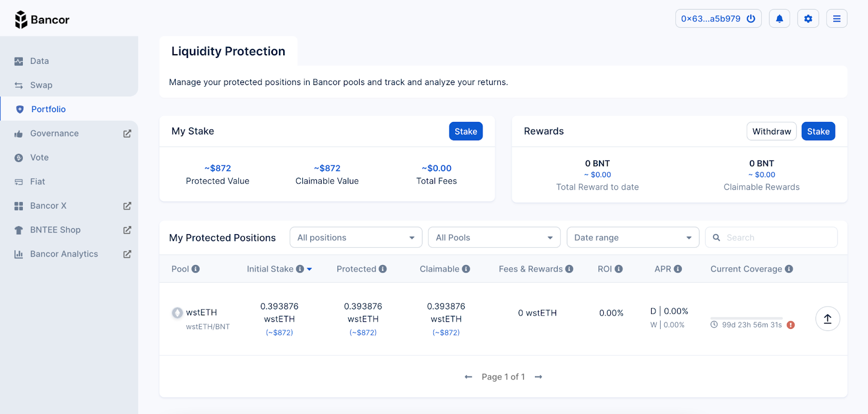The image size is (868, 414).
Task: Click the Claimable Rewards label
Action: [x=762, y=187]
